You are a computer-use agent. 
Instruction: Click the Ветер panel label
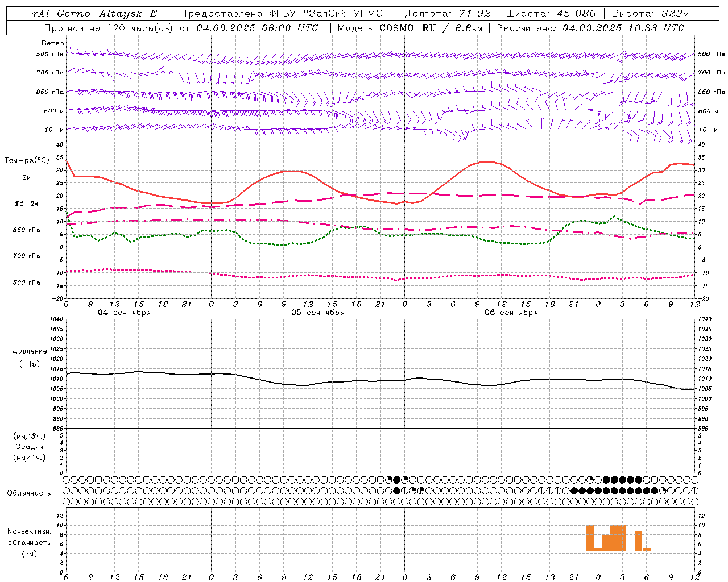click(x=53, y=43)
